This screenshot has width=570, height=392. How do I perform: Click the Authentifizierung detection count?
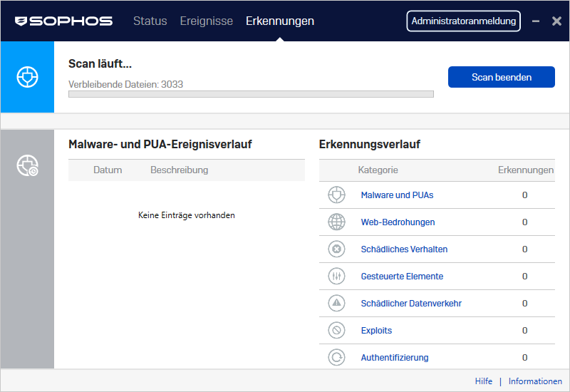(x=524, y=358)
